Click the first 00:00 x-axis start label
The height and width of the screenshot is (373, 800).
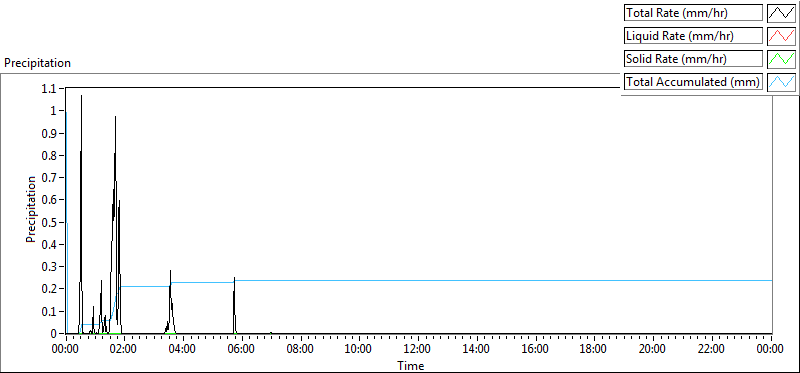66,350
